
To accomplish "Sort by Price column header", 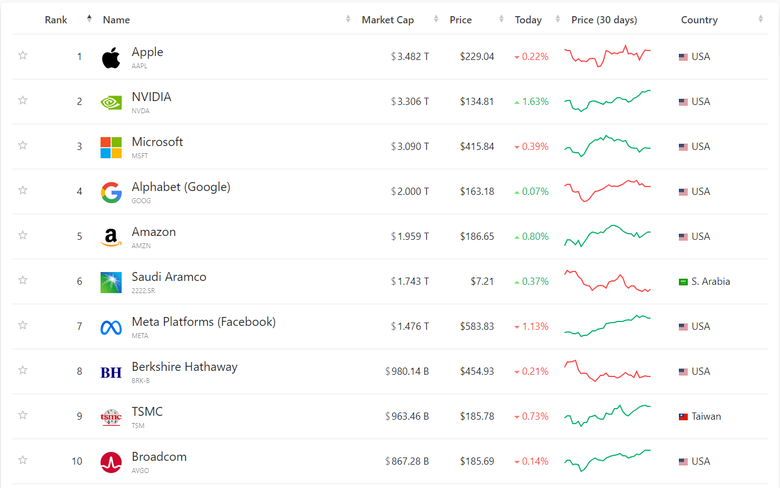I will click(461, 20).
